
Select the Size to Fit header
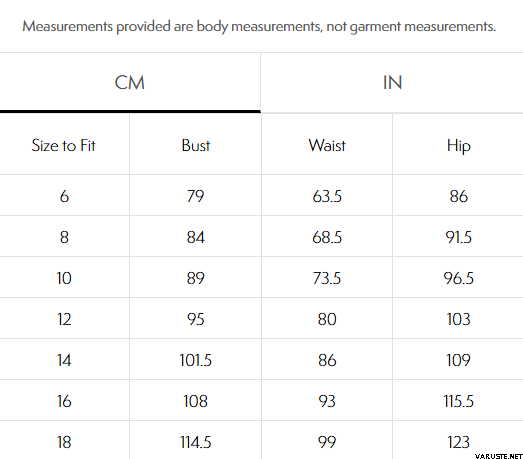pyautogui.click(x=63, y=145)
